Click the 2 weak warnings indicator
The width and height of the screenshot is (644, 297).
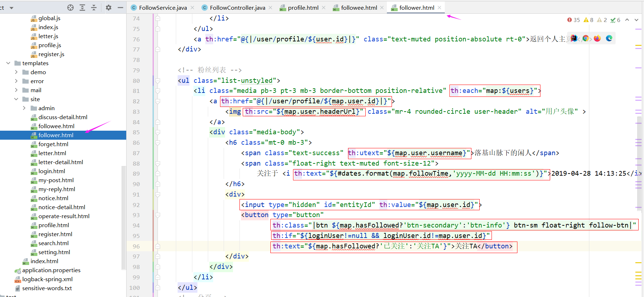click(602, 20)
